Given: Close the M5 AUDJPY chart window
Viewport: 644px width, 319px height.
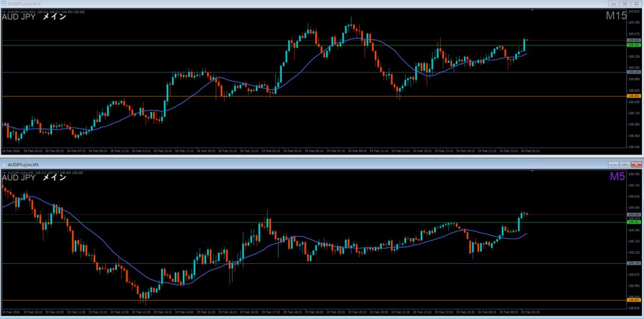Looking at the screenshot, I should click(x=635, y=164).
